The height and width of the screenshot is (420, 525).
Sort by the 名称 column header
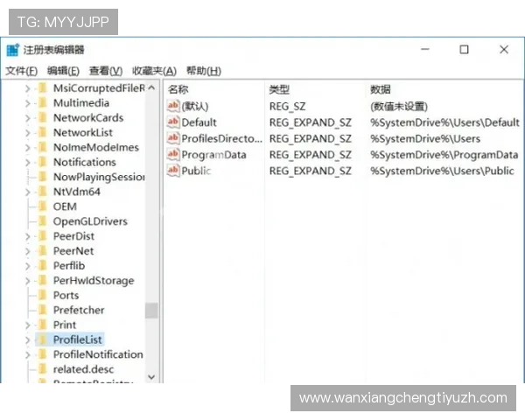pos(178,89)
